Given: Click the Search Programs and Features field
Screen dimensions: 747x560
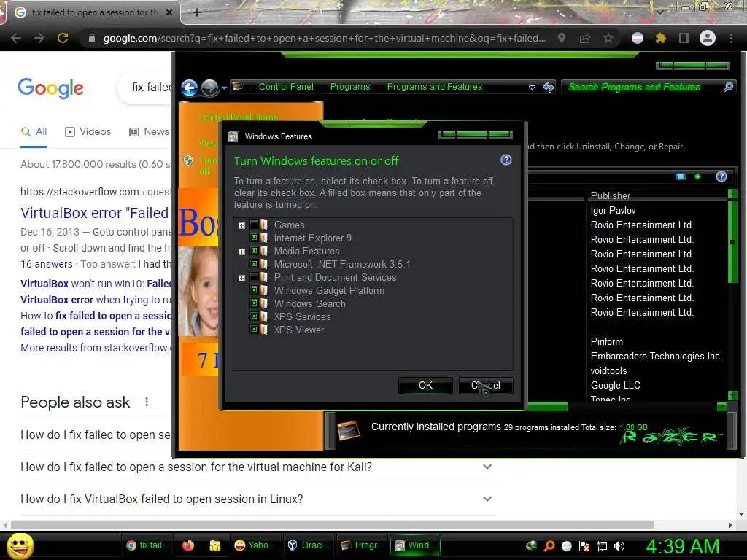Looking at the screenshot, I should coord(648,87).
